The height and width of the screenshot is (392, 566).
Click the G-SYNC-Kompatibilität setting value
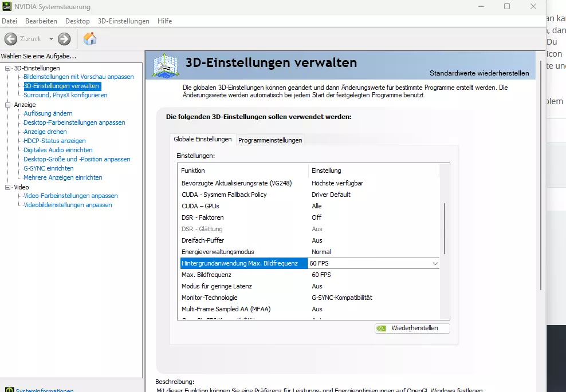click(342, 298)
